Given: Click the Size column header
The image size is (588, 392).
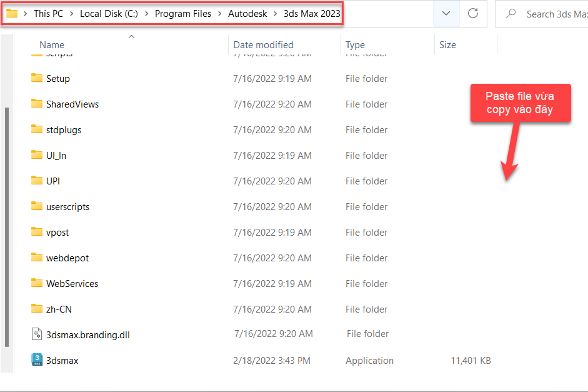Looking at the screenshot, I should (447, 45).
